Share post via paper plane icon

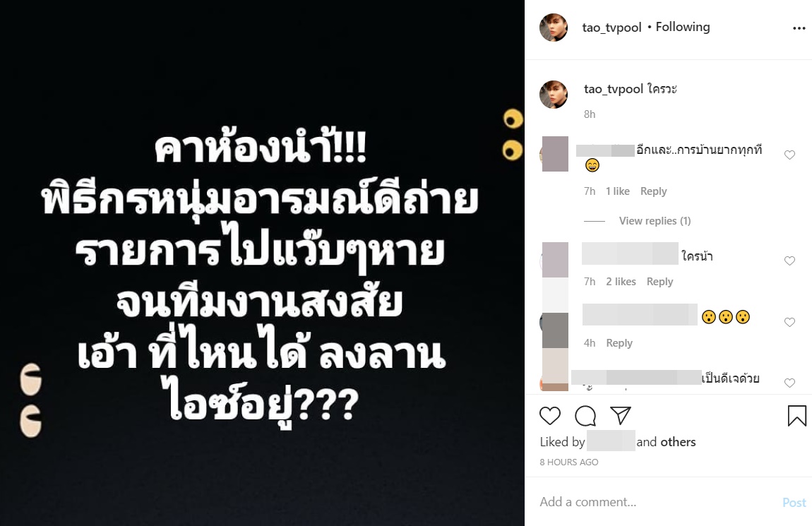point(621,415)
